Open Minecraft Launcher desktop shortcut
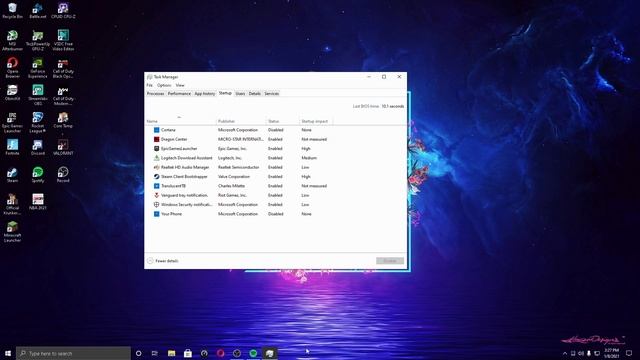640x360 pixels. click(x=12, y=232)
